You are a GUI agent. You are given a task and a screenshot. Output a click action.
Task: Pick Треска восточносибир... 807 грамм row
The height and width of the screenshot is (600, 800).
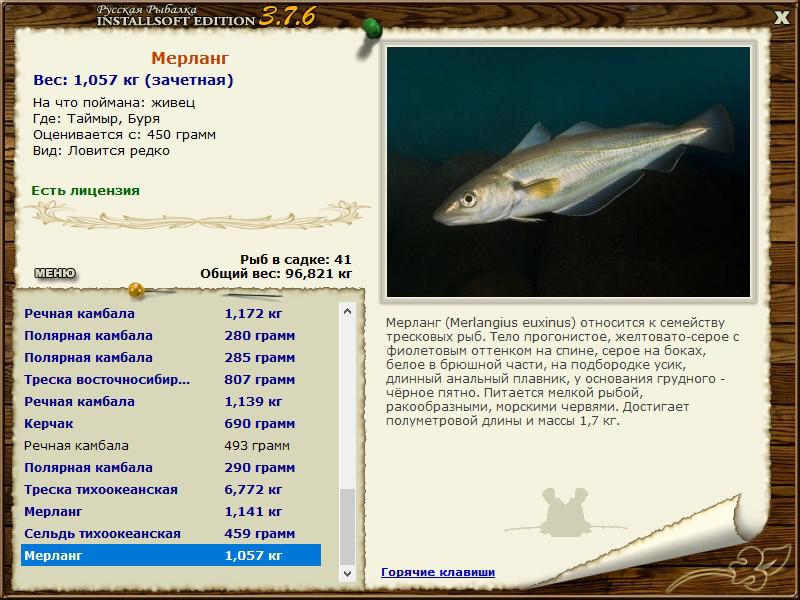pos(170,380)
